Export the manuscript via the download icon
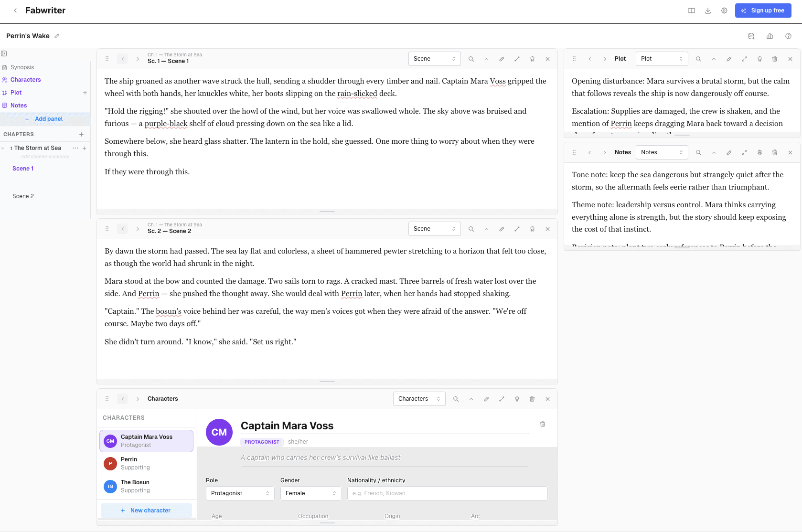The image size is (802, 532). [x=707, y=10]
